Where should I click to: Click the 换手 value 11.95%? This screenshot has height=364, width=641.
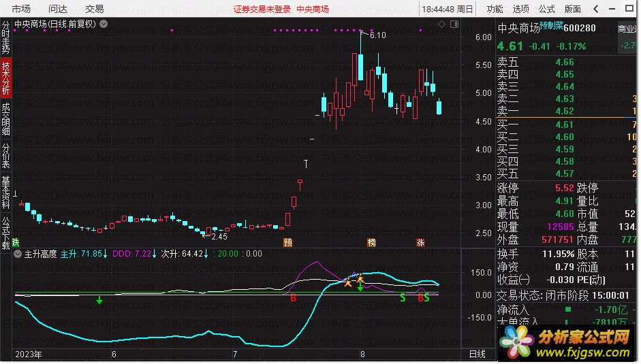[x=558, y=254]
